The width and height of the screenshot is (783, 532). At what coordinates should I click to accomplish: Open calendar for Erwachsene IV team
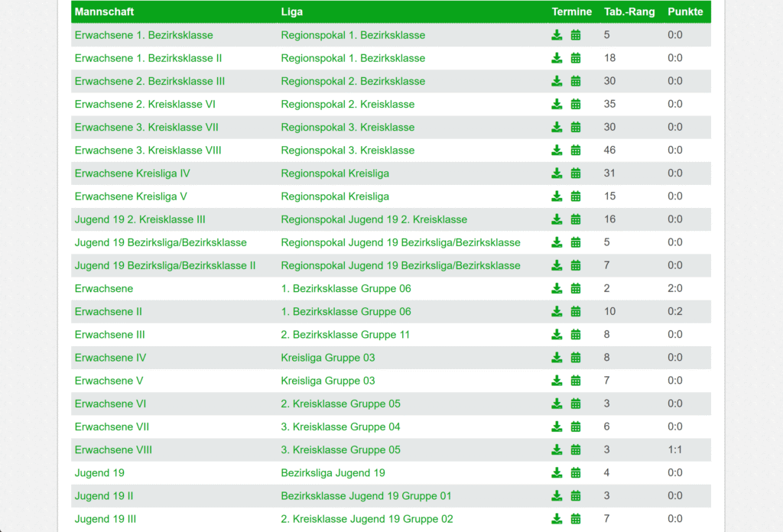tap(576, 358)
